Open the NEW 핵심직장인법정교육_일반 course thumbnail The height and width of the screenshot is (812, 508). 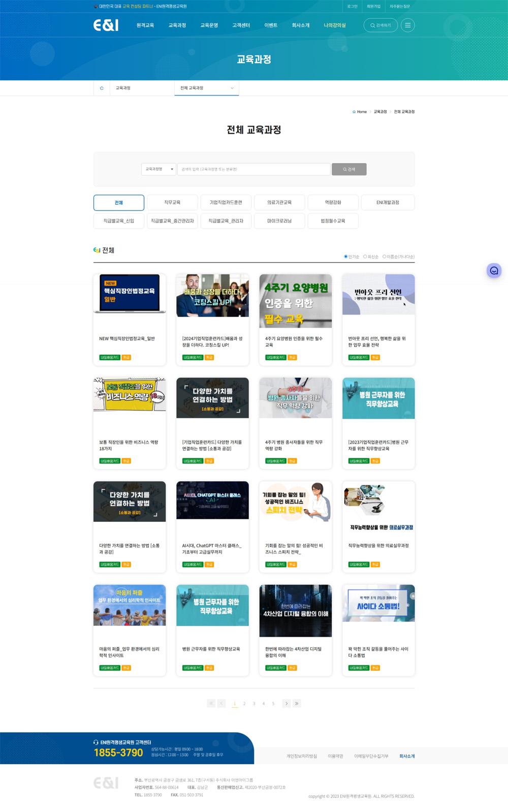[130, 294]
